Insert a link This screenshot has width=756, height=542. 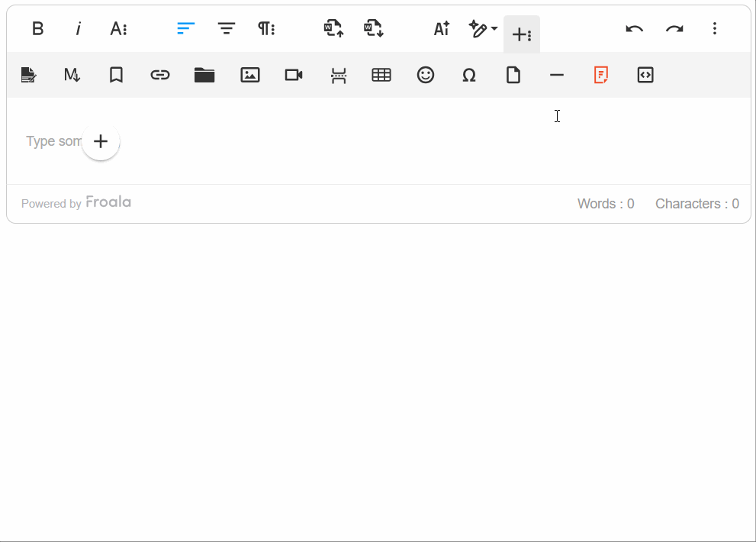point(160,75)
